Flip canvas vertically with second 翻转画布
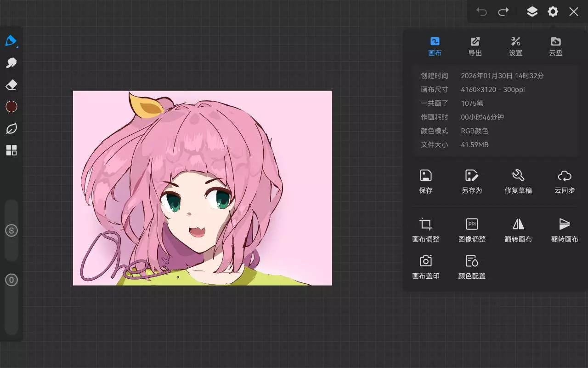Image resolution: width=588 pixels, height=368 pixels. click(565, 230)
